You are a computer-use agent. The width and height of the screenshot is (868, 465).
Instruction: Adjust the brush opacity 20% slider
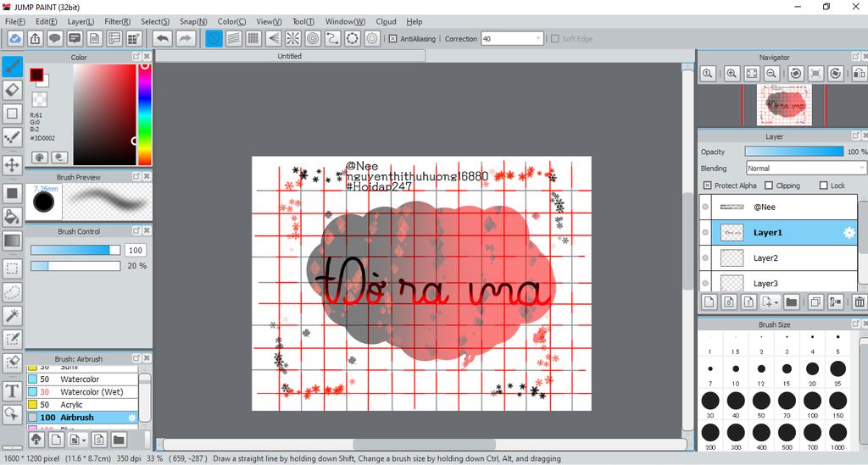coord(75,266)
